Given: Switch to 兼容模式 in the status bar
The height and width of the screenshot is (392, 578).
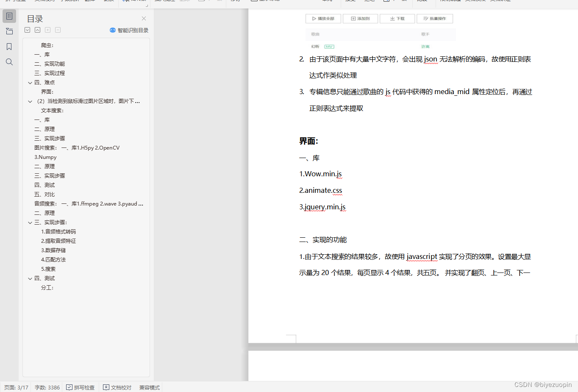Looking at the screenshot, I should [149, 387].
